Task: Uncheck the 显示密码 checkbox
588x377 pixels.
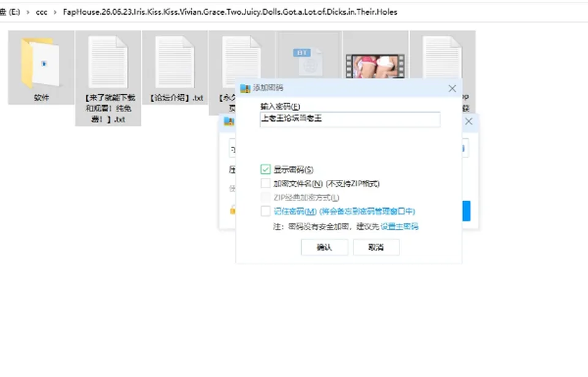Action: 265,170
